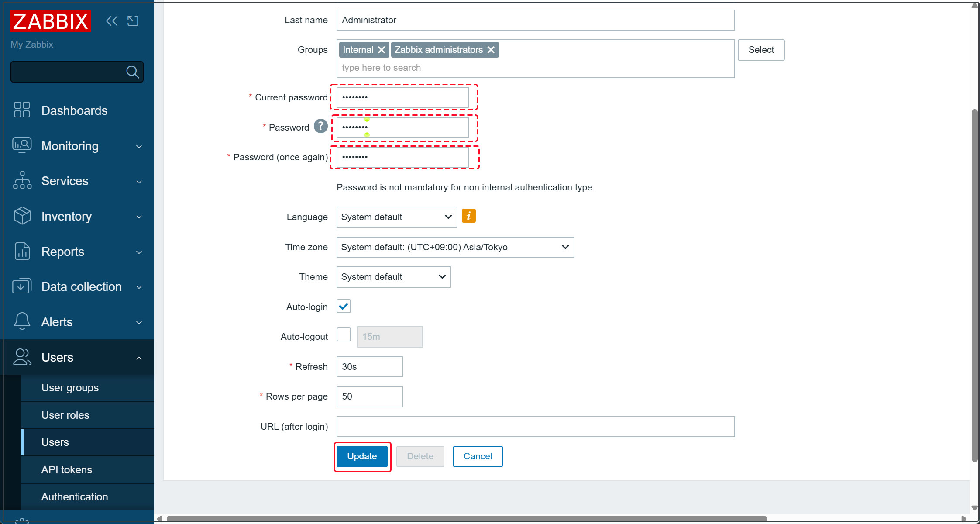Click the sidebar hide/kiosk arrow icon

[x=133, y=21]
